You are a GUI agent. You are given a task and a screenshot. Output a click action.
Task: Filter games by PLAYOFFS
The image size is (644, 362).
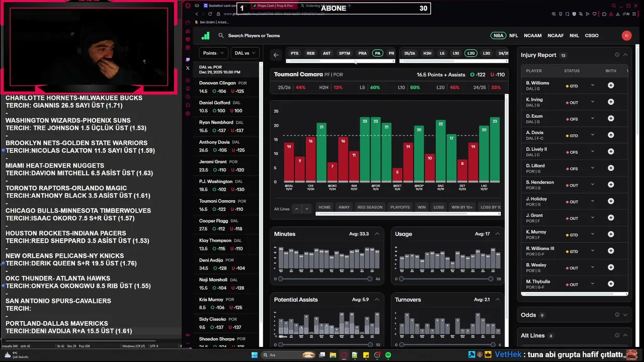(400, 207)
